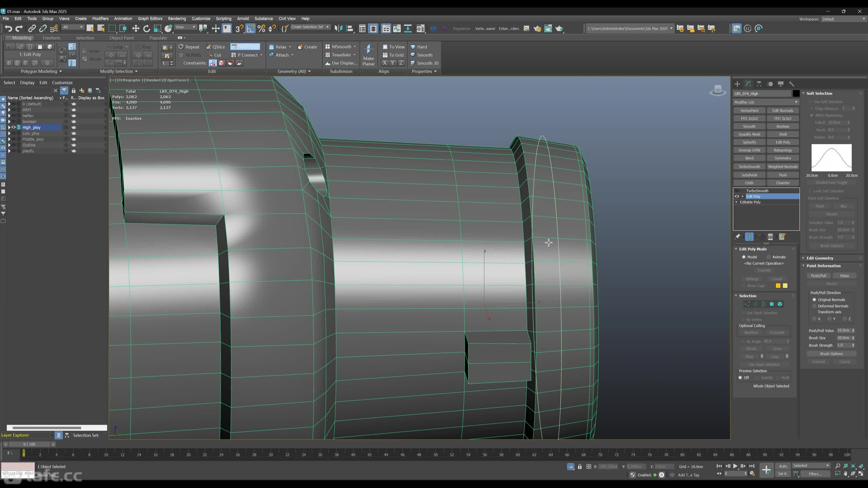Open the Modifiers menu
The image size is (868, 488).
100,19
